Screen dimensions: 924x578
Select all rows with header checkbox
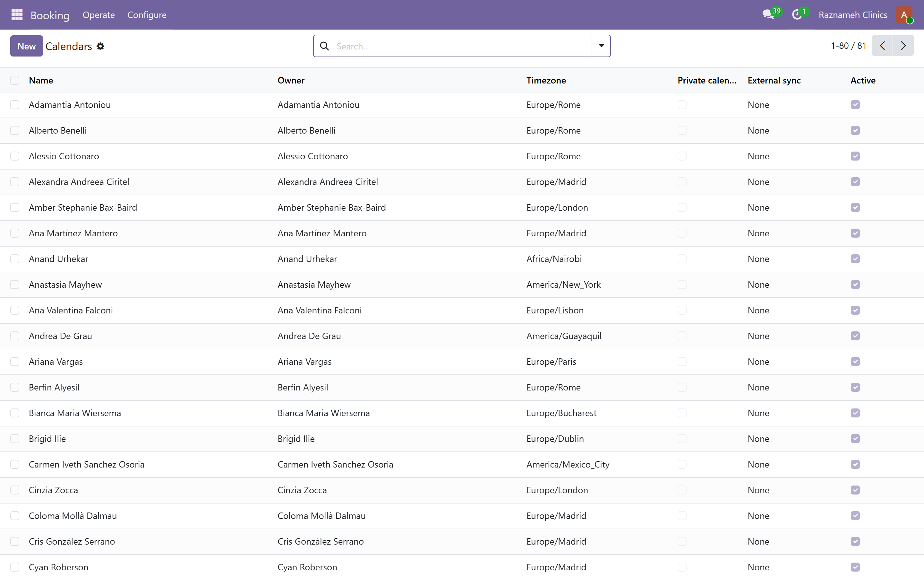[x=15, y=80]
